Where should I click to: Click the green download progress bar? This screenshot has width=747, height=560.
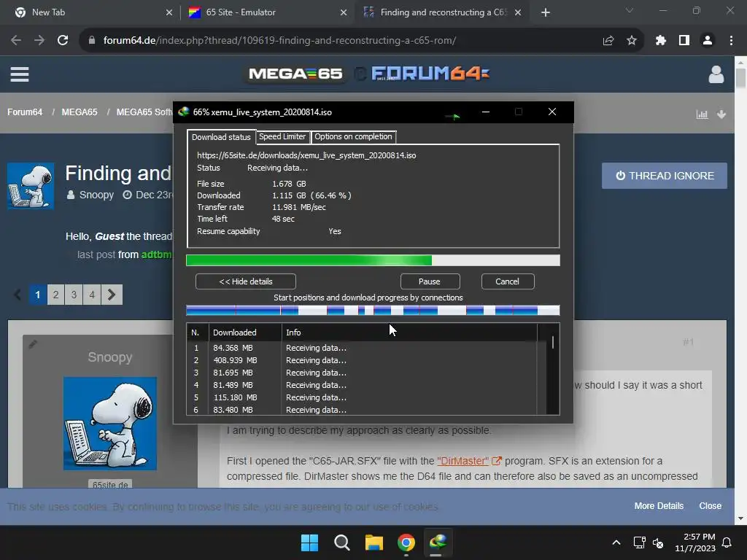[x=373, y=260]
